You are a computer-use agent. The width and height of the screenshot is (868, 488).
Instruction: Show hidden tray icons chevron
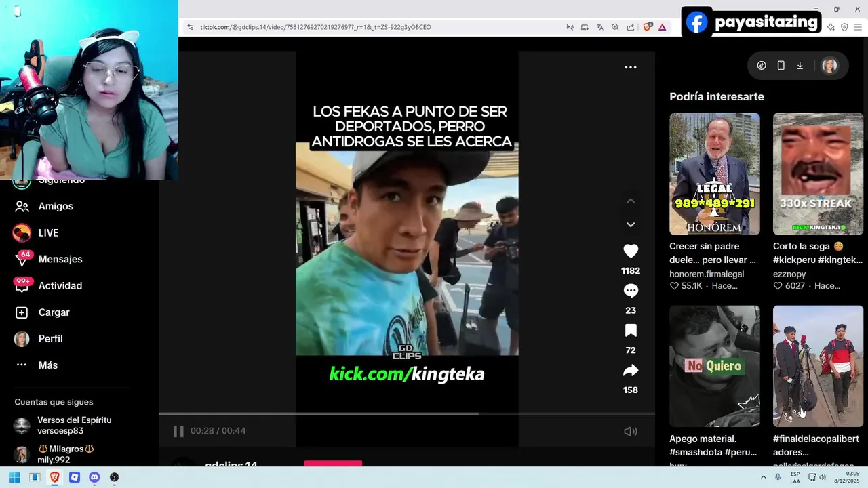[x=764, y=477]
